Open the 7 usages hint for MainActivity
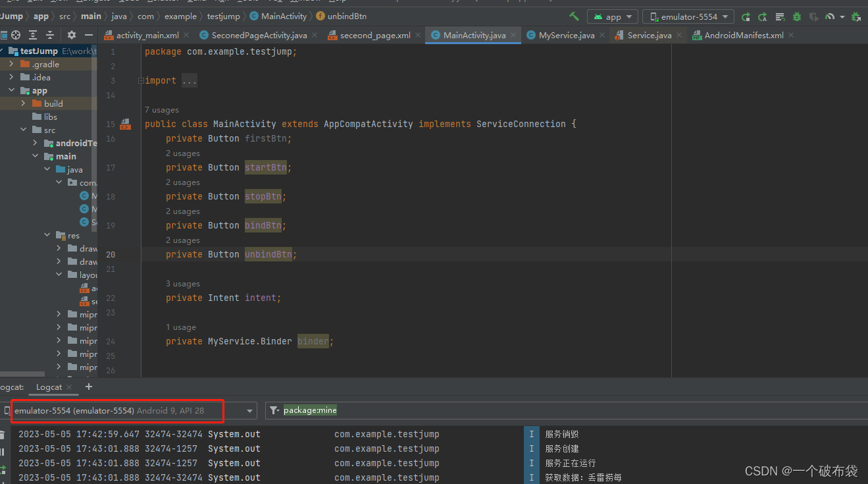 point(162,109)
